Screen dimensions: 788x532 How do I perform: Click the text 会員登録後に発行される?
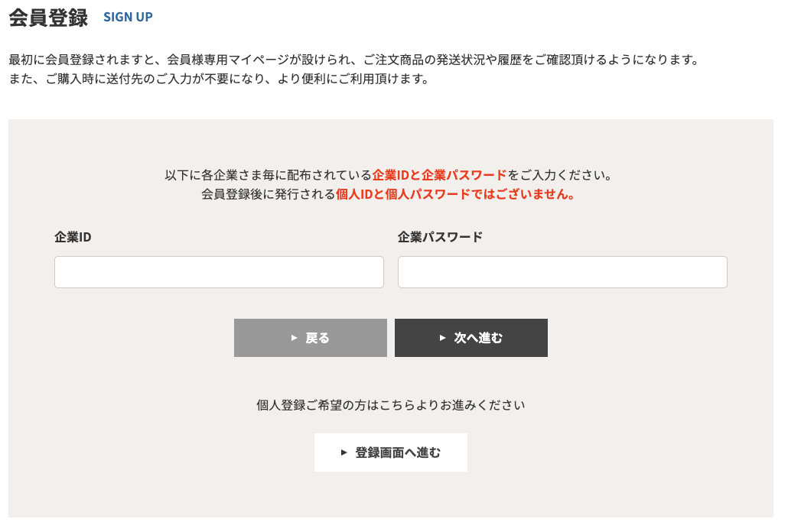[x=268, y=194]
